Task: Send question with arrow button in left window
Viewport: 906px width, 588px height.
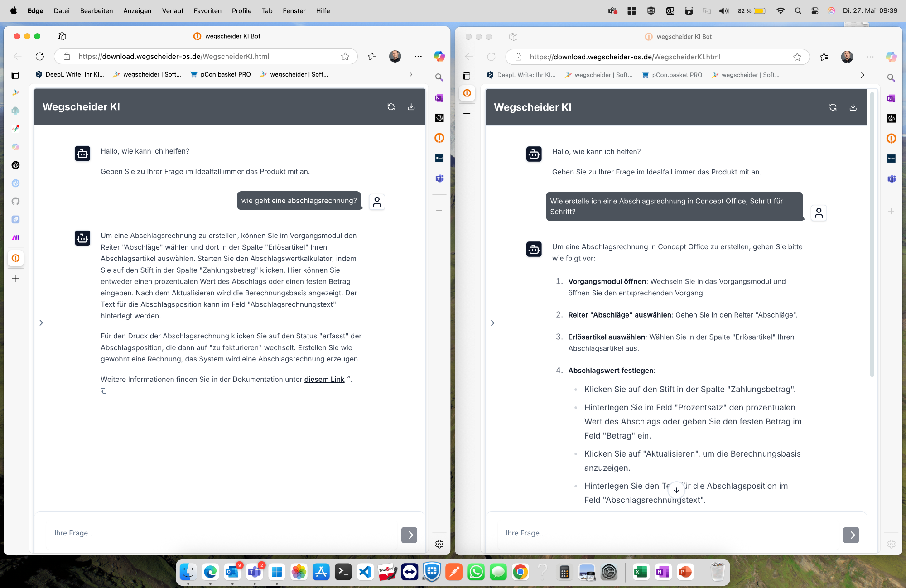Action: coord(409,535)
